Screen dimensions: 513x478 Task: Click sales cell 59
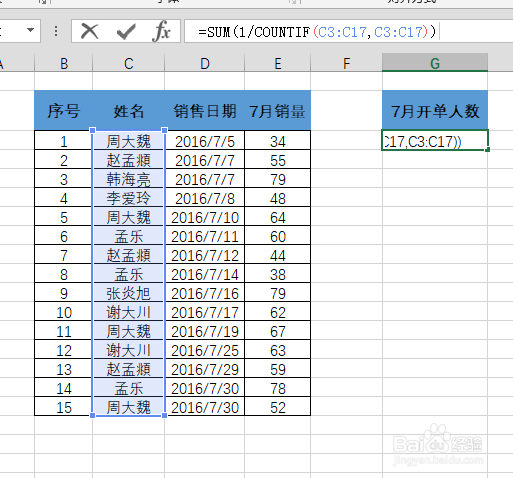point(278,368)
